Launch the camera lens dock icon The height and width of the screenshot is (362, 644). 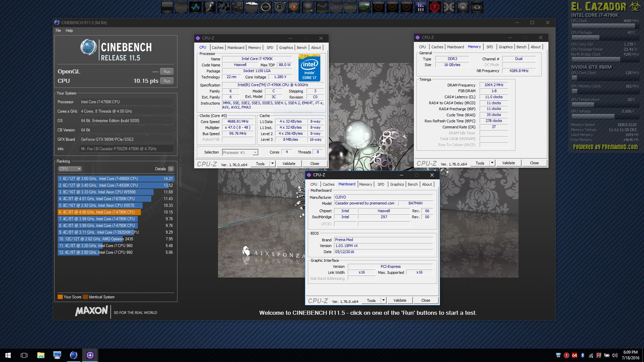280,7
